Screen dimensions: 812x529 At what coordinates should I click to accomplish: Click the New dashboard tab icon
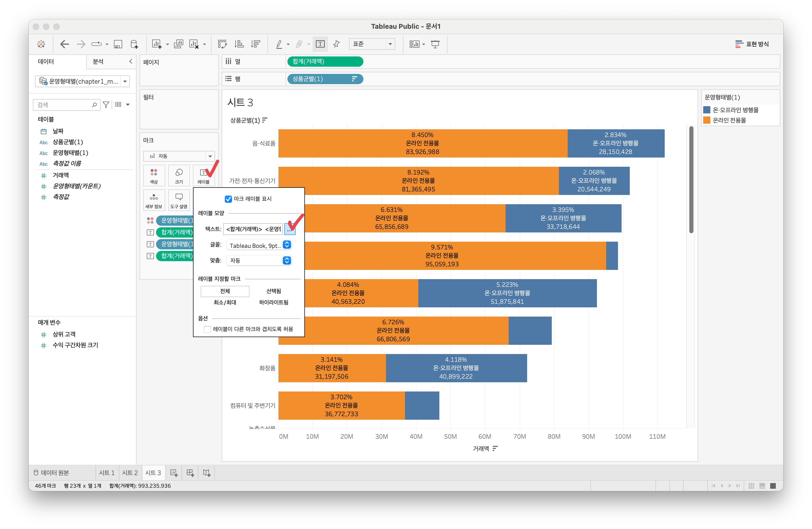(190, 473)
